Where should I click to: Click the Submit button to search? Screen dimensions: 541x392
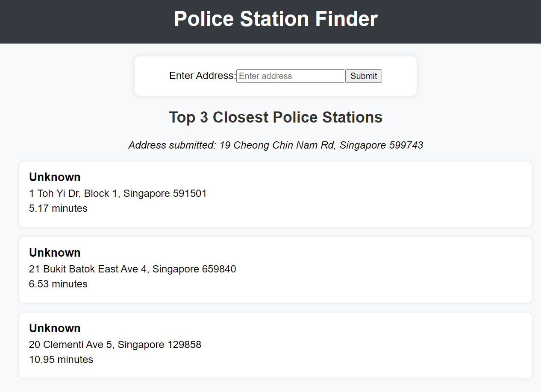[x=363, y=76]
